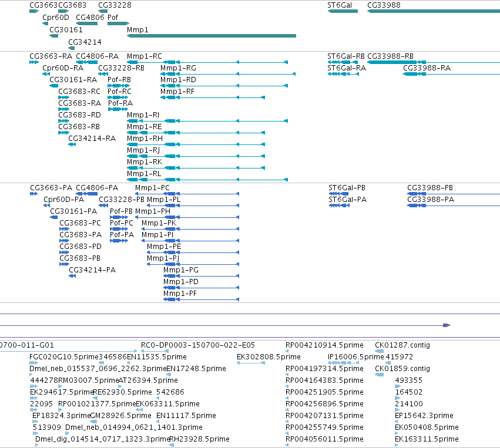The image size is (500, 448).
Task: Select the CG30161 gene label
Action: 66,30
